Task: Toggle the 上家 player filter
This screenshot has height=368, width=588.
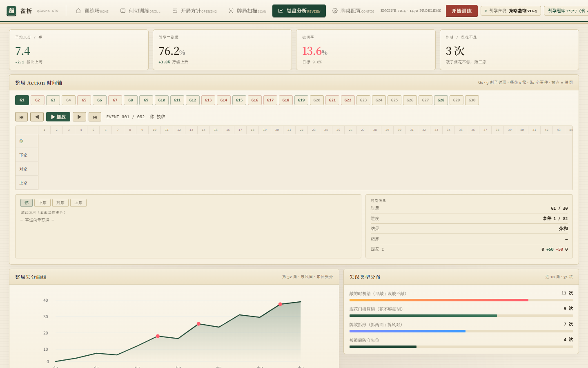Action: point(78,203)
